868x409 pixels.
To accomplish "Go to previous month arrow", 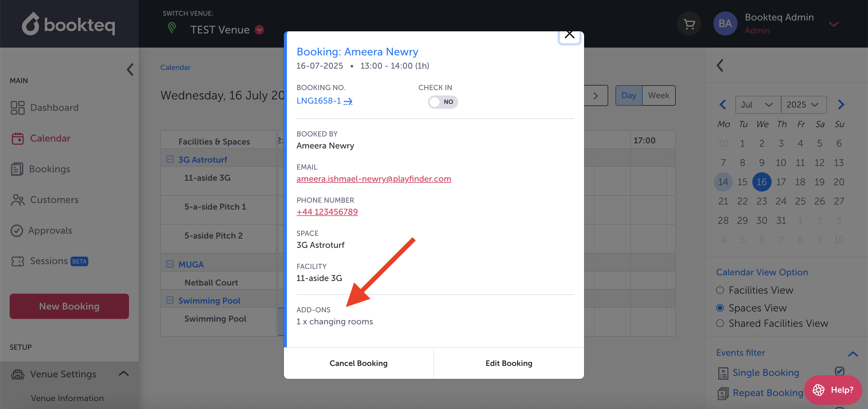I will click(722, 105).
